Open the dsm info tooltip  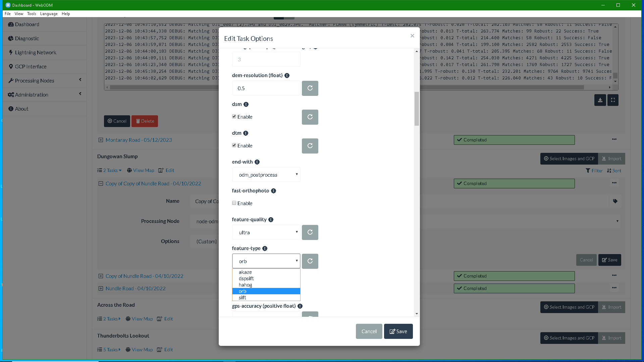pos(246,104)
